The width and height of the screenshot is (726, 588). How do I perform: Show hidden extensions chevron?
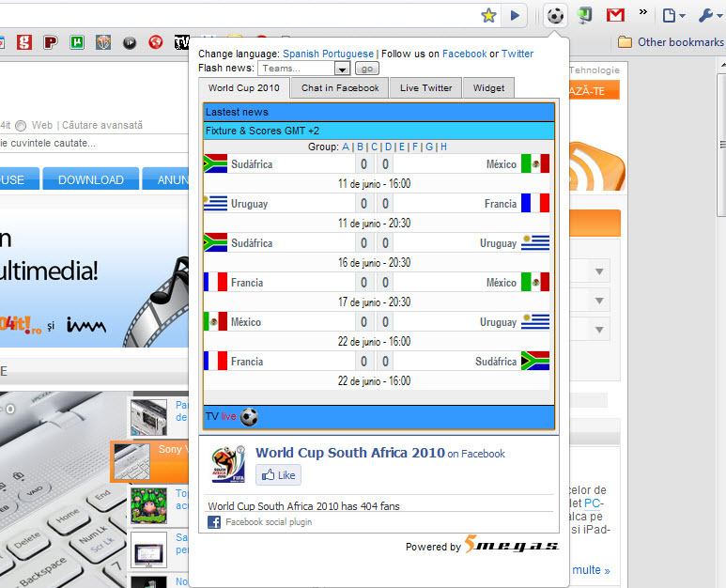pyautogui.click(x=643, y=12)
